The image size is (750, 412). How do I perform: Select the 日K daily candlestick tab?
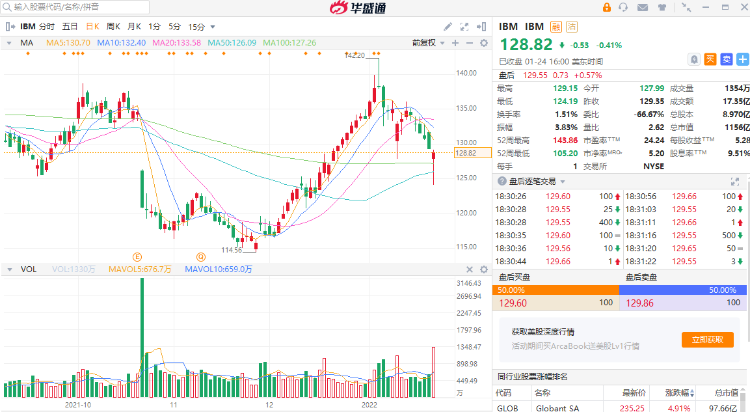click(x=92, y=26)
